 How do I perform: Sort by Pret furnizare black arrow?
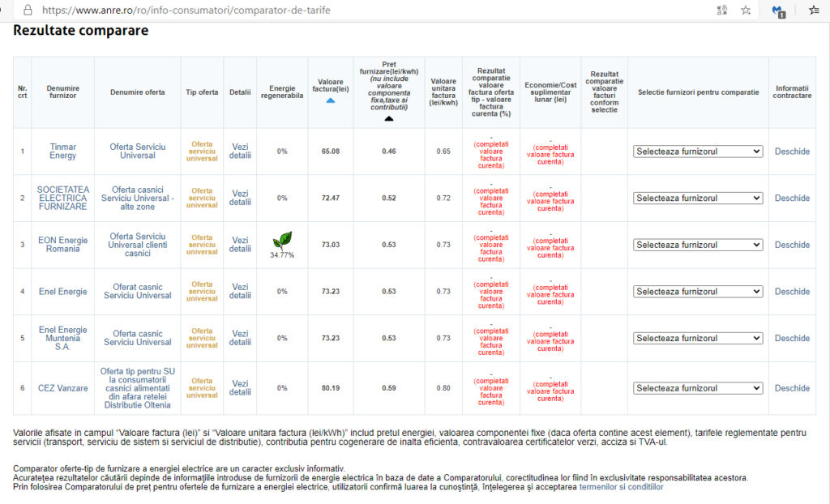point(388,117)
